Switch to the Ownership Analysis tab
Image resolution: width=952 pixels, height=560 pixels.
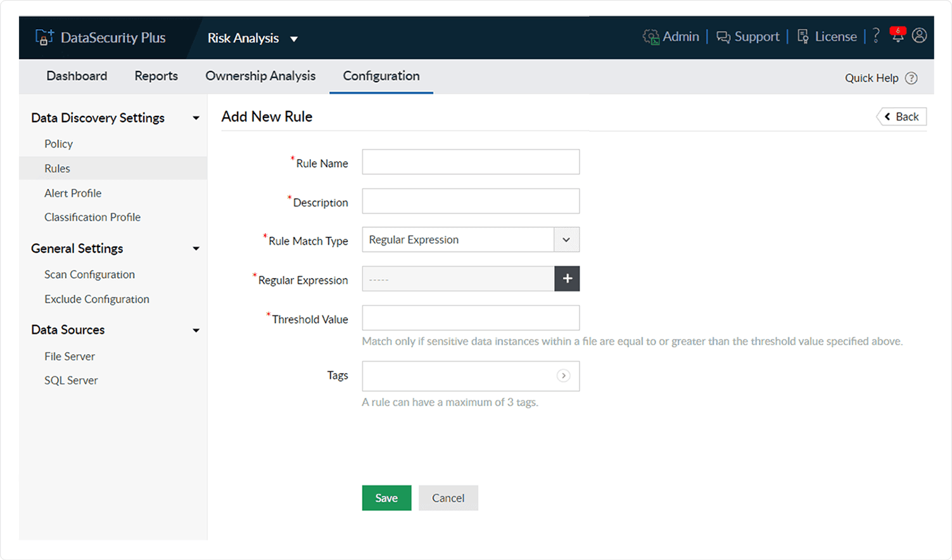[x=260, y=76]
